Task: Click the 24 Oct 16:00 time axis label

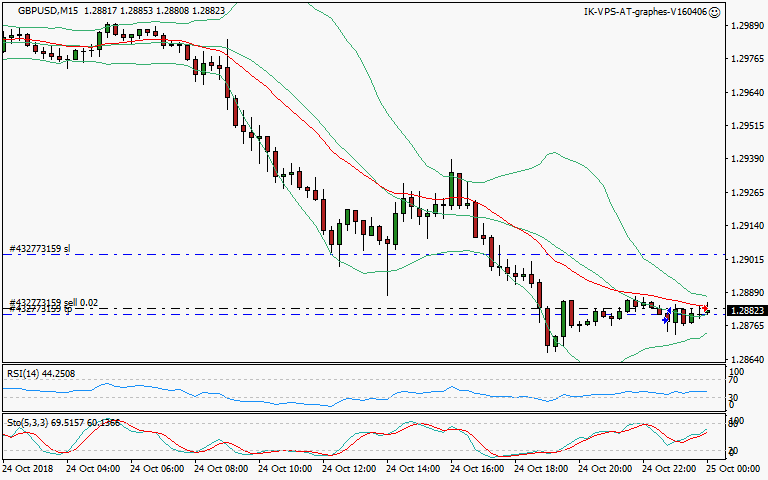Action: click(477, 469)
